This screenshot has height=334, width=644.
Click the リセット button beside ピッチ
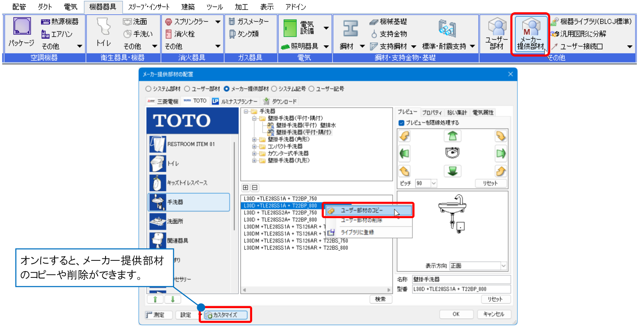tap(491, 183)
